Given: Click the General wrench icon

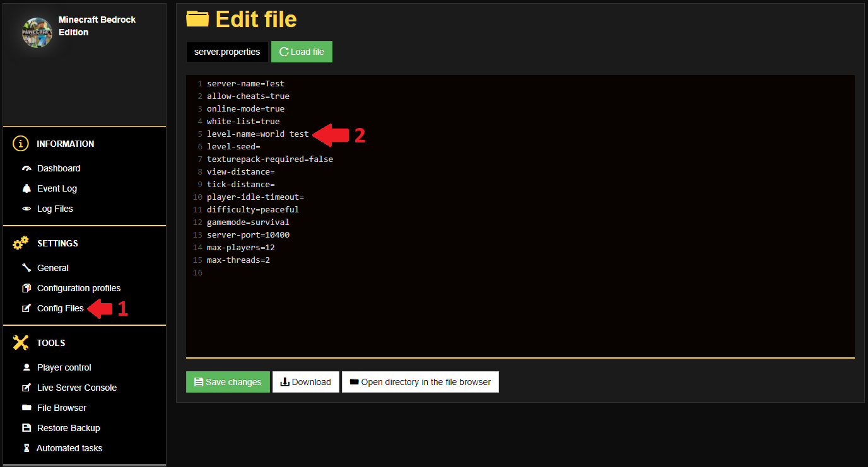Looking at the screenshot, I should (x=26, y=268).
